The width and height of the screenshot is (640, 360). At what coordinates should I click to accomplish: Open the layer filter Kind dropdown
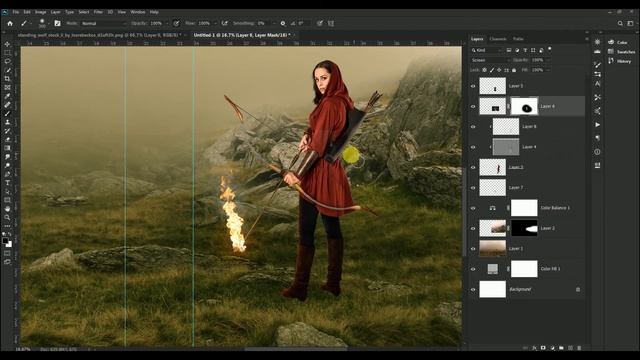point(487,50)
